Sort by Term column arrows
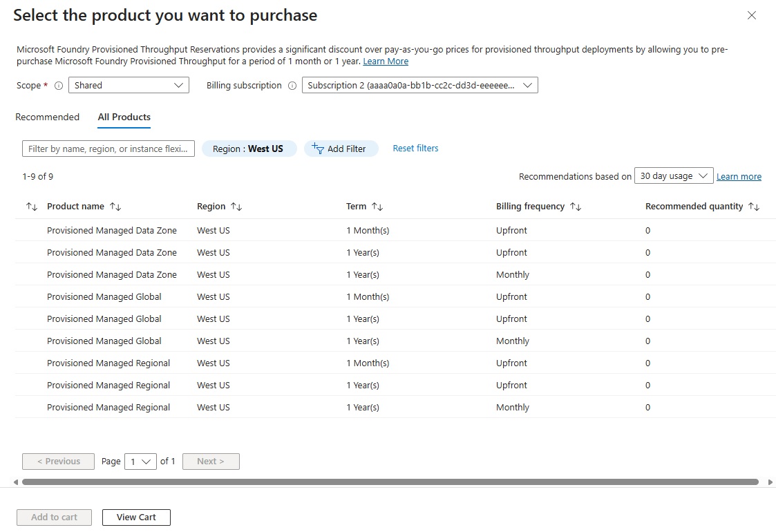The image size is (776, 532). (377, 207)
